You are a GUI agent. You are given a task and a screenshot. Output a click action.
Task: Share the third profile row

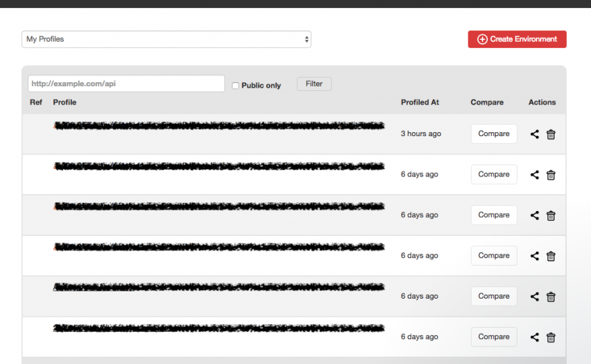(x=534, y=216)
